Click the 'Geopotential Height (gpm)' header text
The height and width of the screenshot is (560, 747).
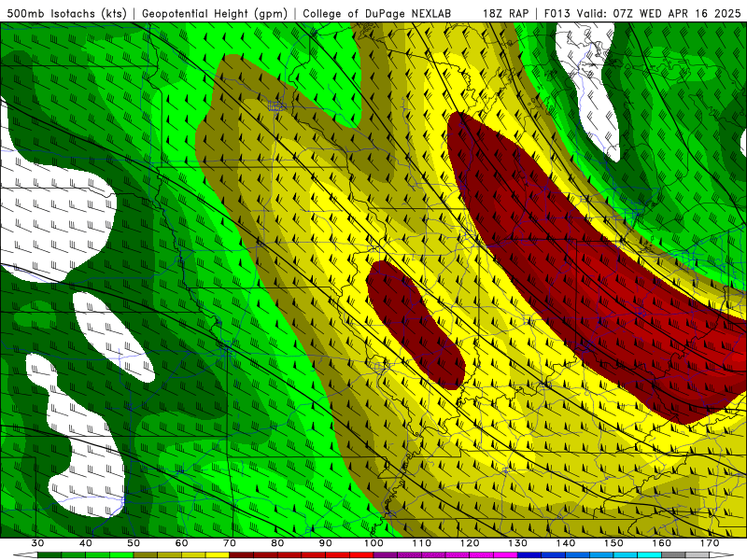[215, 13]
